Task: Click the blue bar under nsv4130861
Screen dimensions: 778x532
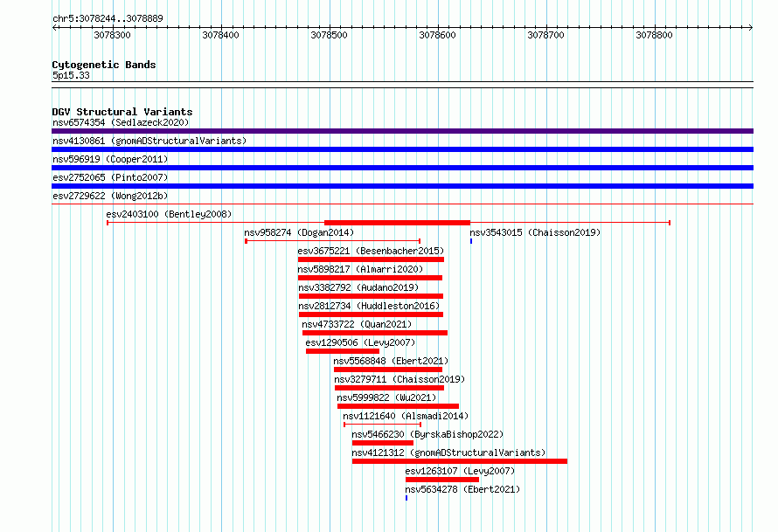Action: [x=402, y=149]
